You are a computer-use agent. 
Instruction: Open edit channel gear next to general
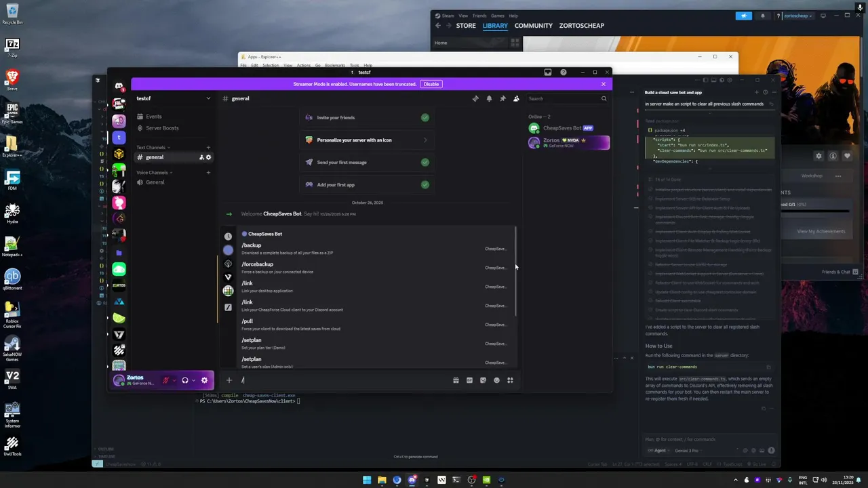[208, 157]
